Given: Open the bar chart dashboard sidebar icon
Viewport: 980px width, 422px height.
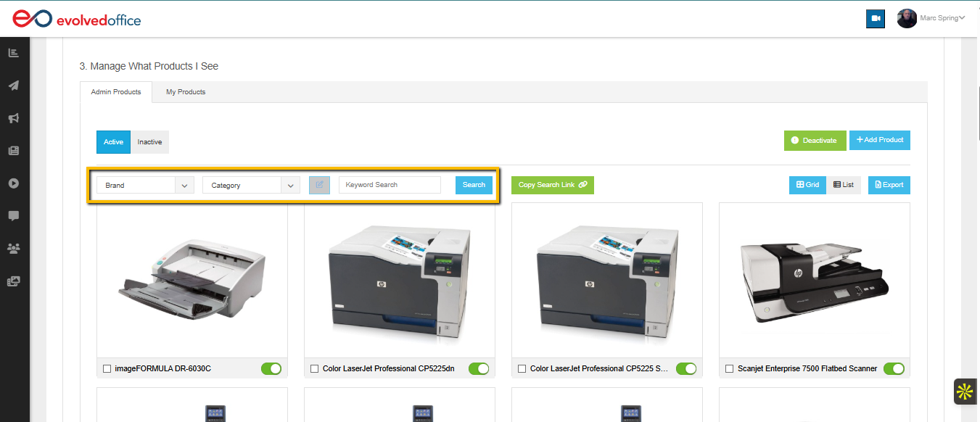Looking at the screenshot, I should pyautogui.click(x=13, y=53).
